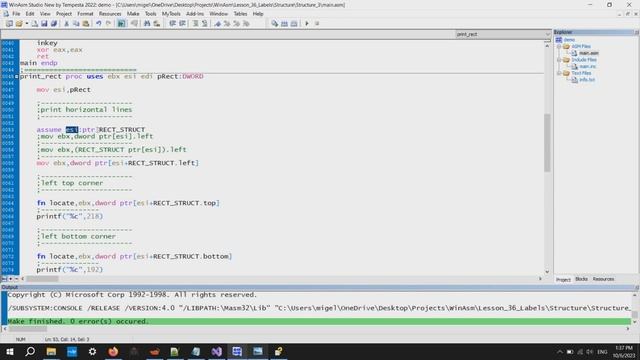The image size is (640, 360).
Task: Click the Undo arrow icon
Action: (x=99, y=24)
